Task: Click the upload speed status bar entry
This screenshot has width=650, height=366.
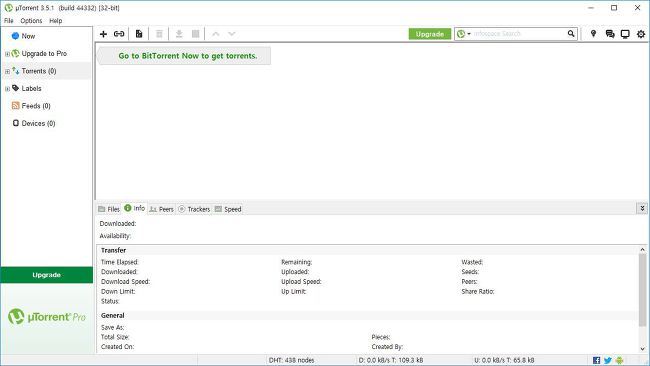Action: tap(504, 360)
